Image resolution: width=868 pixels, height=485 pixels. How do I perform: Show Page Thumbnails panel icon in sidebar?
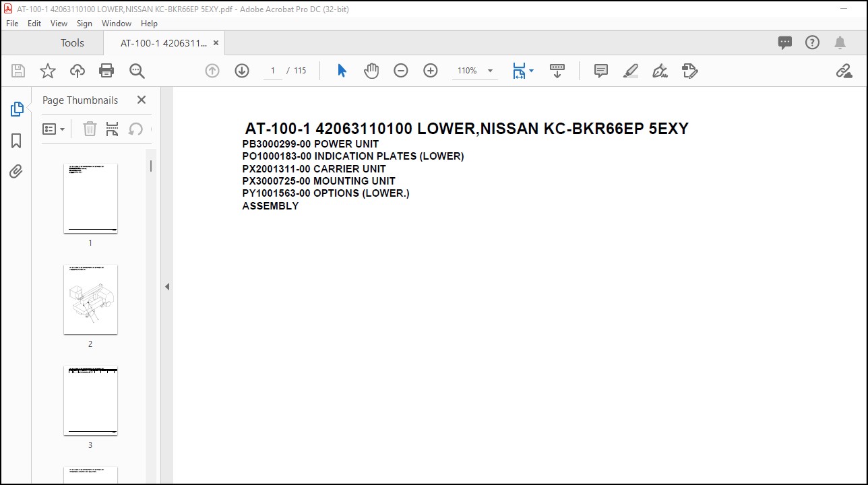click(x=17, y=109)
